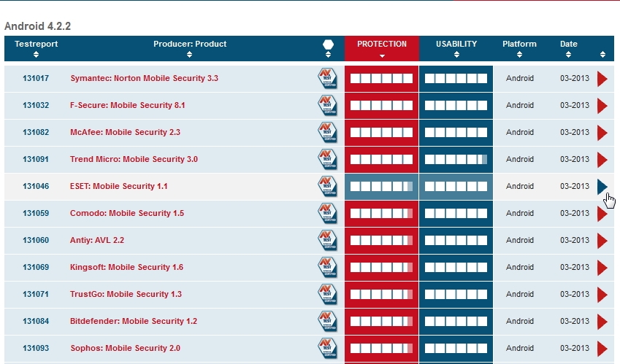Open McAfee: Mobile Security 2.3 link
The width and height of the screenshot is (620, 364).
pos(125,132)
